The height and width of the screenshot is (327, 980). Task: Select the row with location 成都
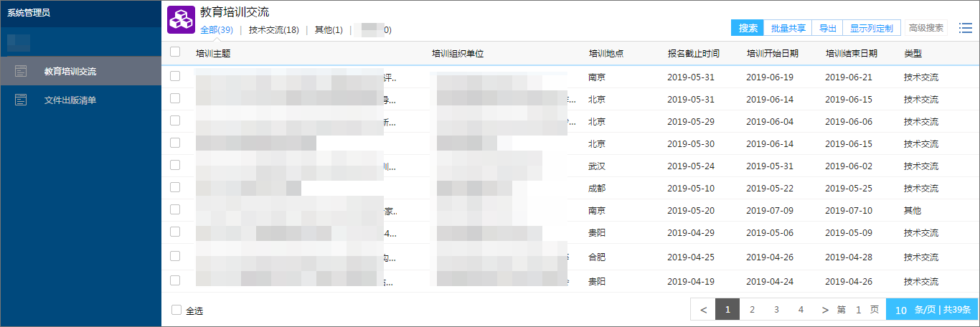pos(175,187)
